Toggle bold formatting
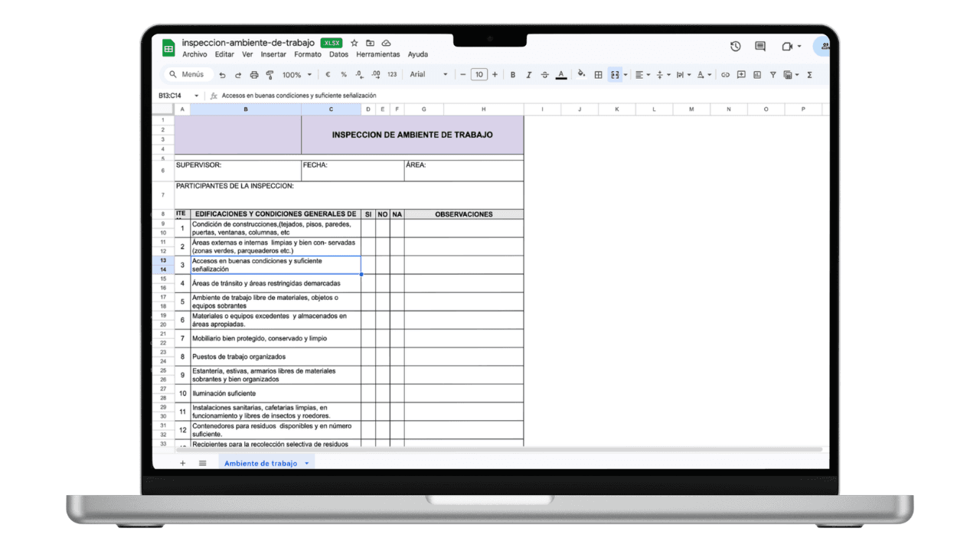The width and height of the screenshot is (980, 551). coord(513,74)
